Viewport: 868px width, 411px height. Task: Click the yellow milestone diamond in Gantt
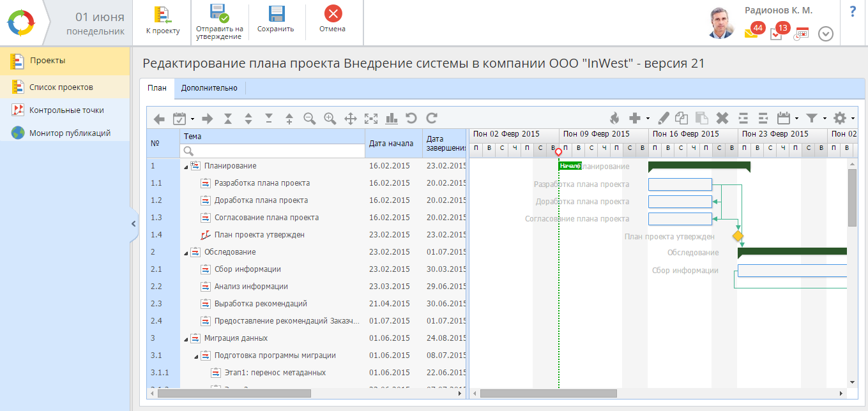(738, 236)
